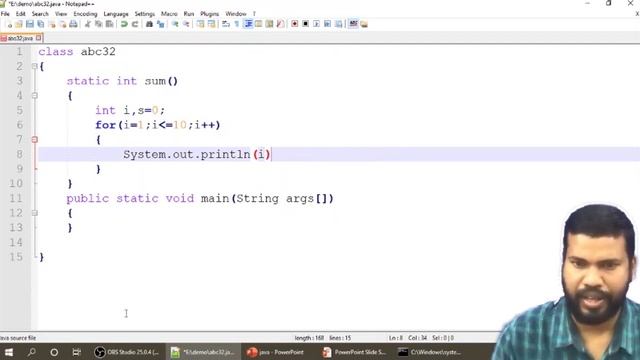Screen dimensions: 640x360
Task: Open the Edit menu
Action: click(x=20, y=14)
